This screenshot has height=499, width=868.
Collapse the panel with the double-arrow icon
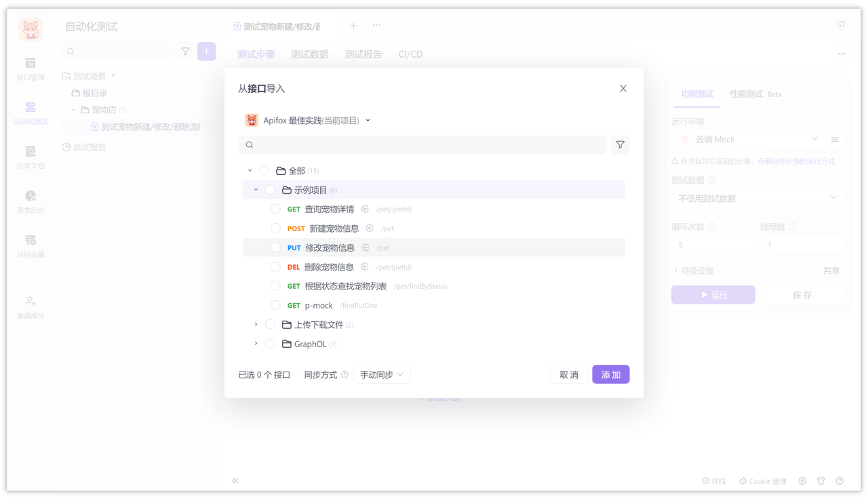(235, 481)
